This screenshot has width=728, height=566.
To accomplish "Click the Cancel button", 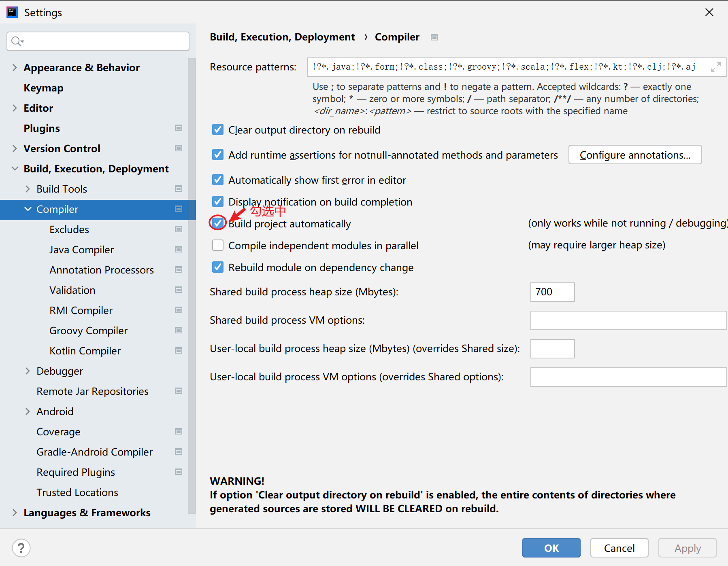I will (619, 548).
